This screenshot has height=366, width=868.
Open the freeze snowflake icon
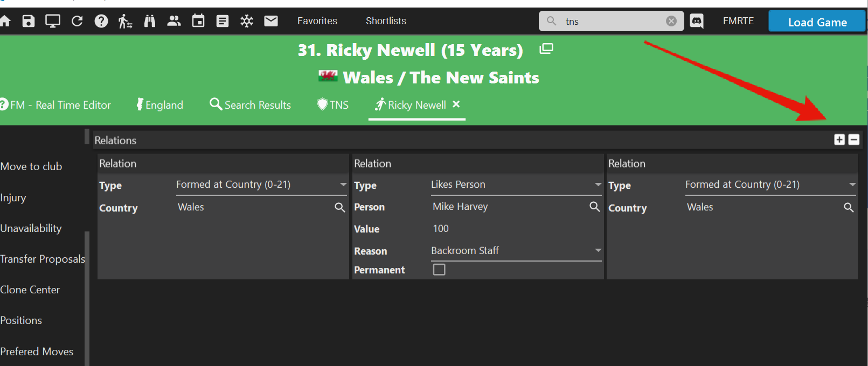[247, 21]
